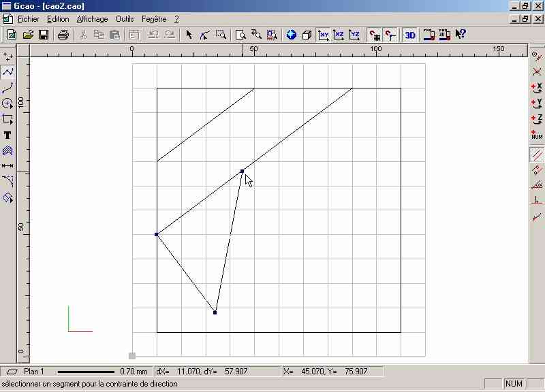Select the point editing tool
545x392 pixels.
204,35
